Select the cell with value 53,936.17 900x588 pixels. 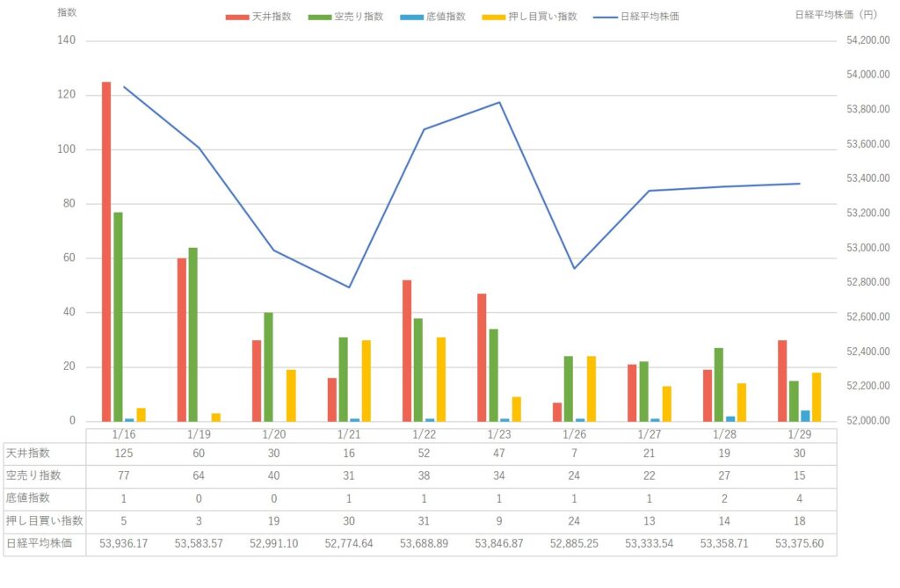[x=124, y=543]
